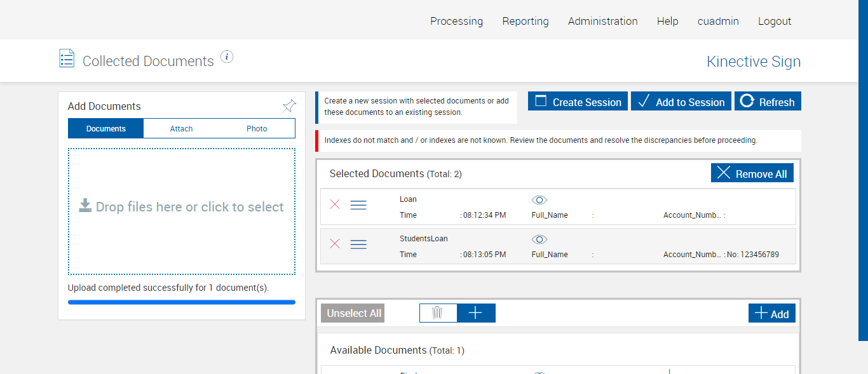
Task: Click the StudentsLoan row reorder handle
Action: (x=358, y=244)
